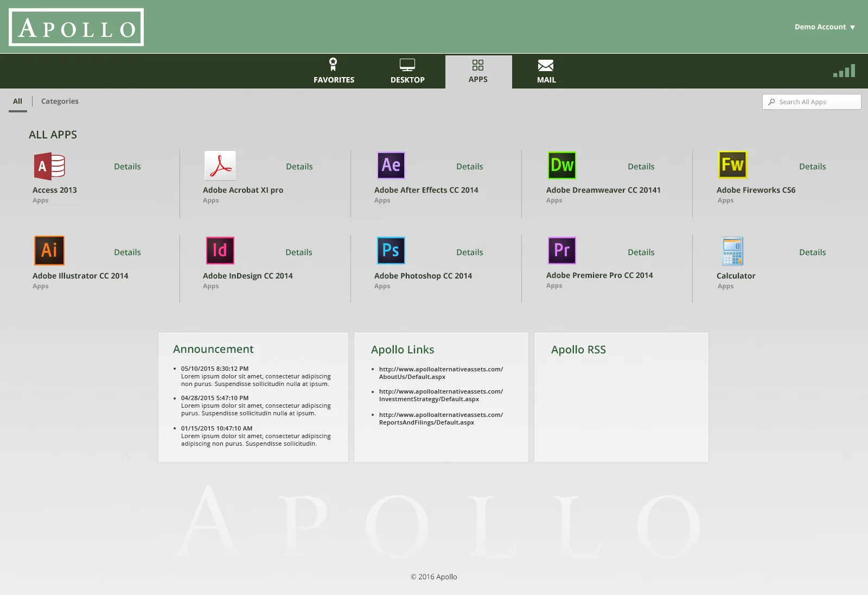Screen dimensions: 868x595
Task: Open the InvestmentStrategy Apollo link
Action: coord(441,395)
